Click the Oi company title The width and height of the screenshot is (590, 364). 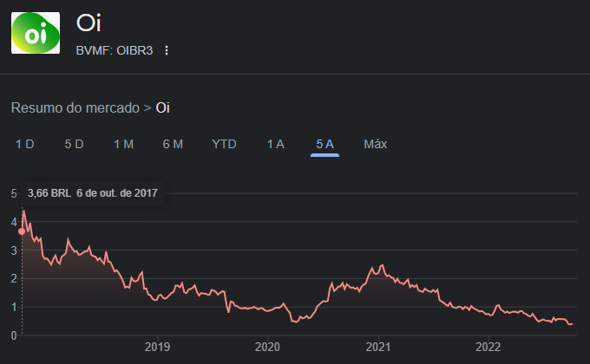point(88,23)
